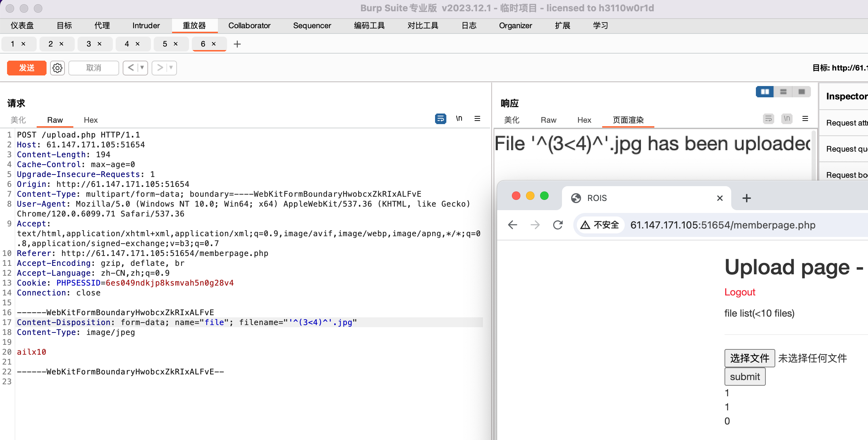Viewport: 868px width, 440px height.
Task: Switch request view to 美化 pretty
Action: (18, 120)
